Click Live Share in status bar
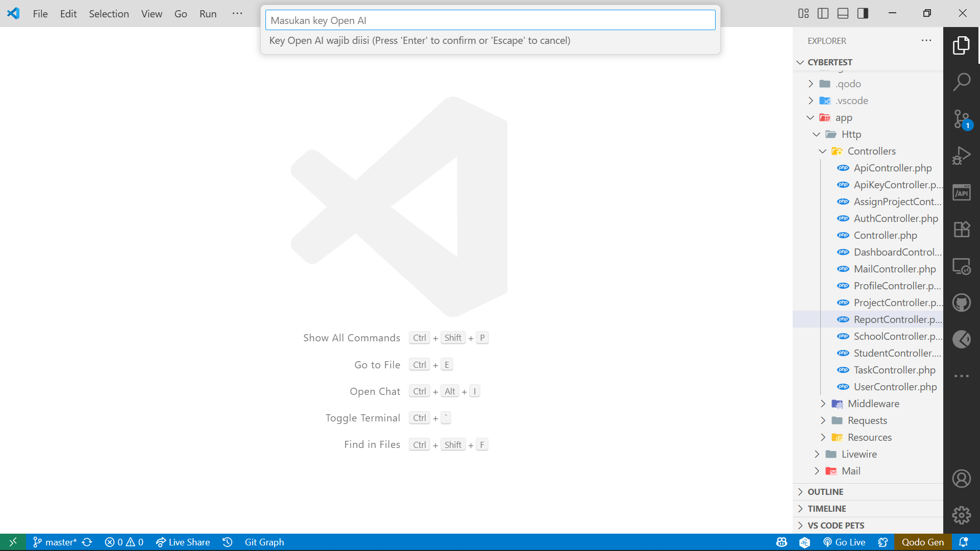Image resolution: width=980 pixels, height=551 pixels. [x=183, y=542]
